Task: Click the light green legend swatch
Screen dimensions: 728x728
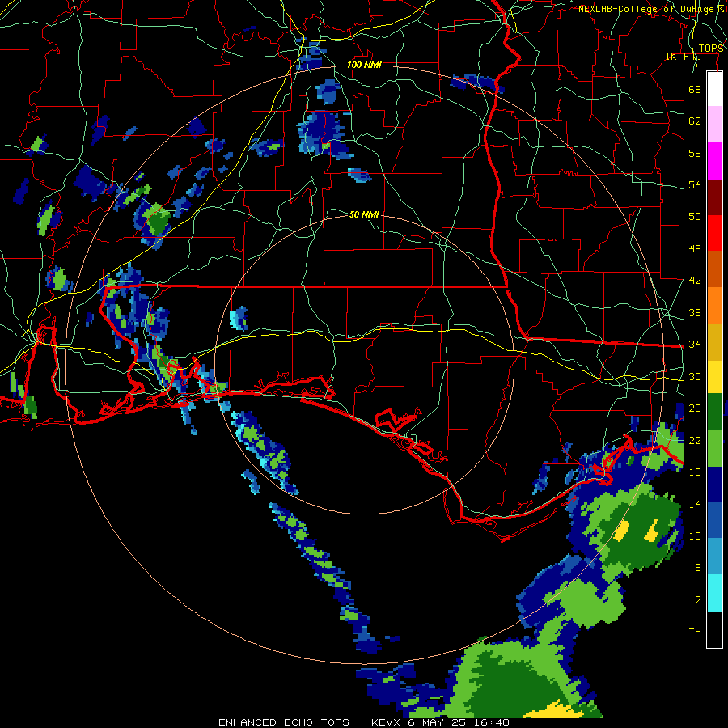Action: pos(714,448)
